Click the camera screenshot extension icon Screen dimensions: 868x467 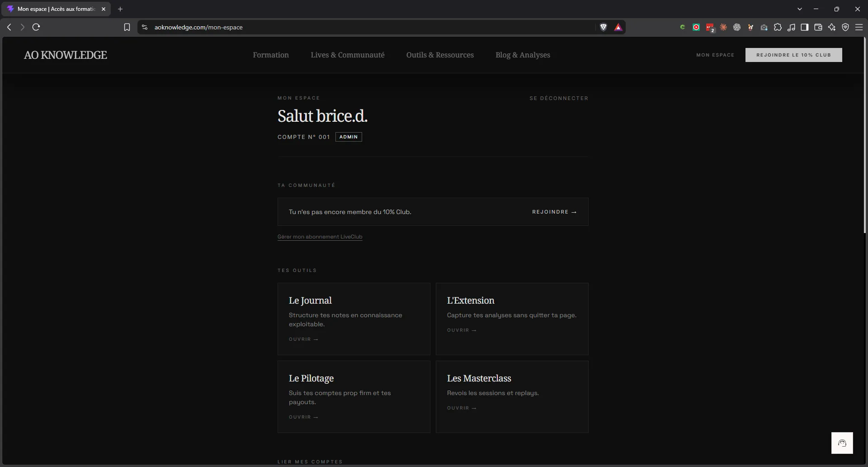click(764, 27)
